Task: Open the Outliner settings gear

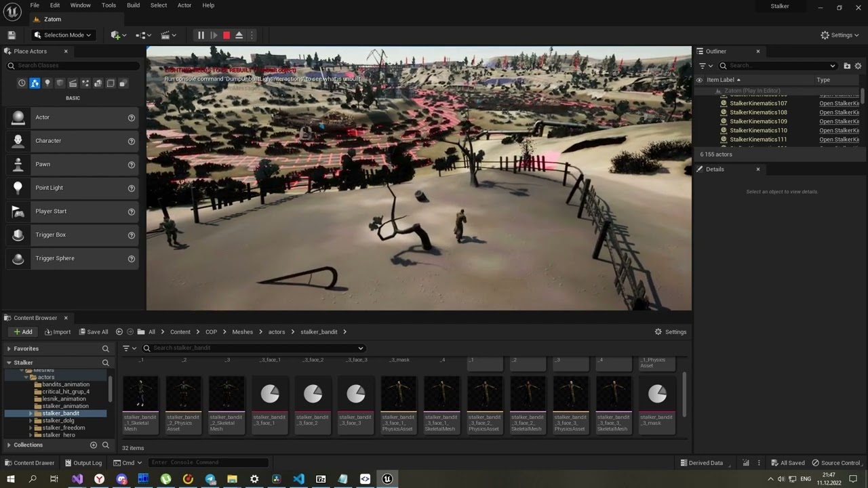Action: tap(858, 66)
